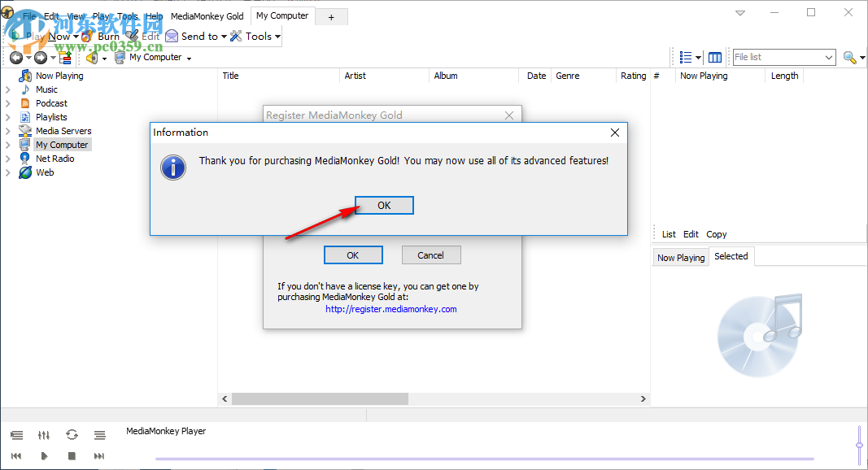Click the playlist lines icon beside repeat

pos(99,435)
